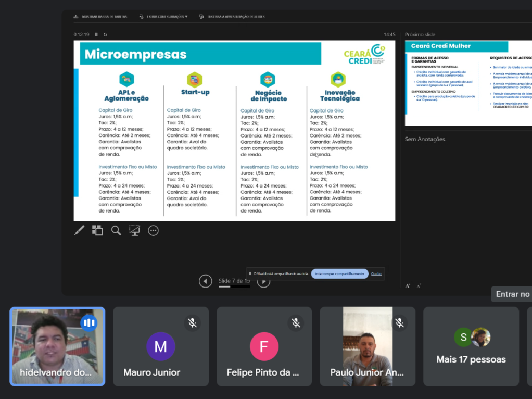The height and width of the screenshot is (399, 532).
Task: Select hidelvandro's video tile
Action: [x=57, y=346]
